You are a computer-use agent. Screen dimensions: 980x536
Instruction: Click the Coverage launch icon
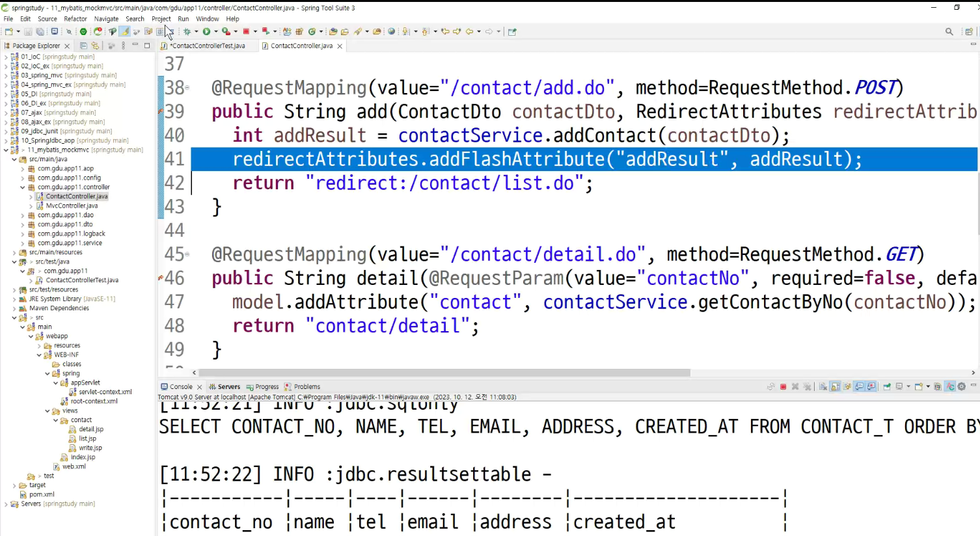226,31
